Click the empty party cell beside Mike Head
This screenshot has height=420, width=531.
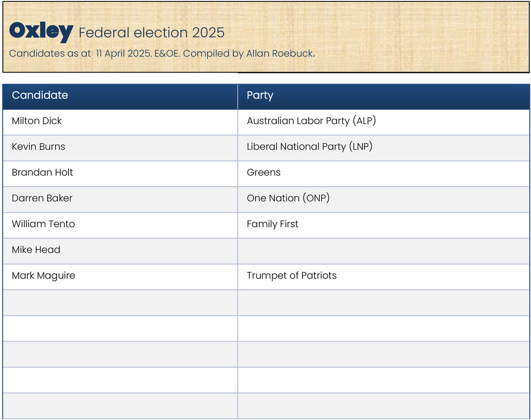(383, 250)
